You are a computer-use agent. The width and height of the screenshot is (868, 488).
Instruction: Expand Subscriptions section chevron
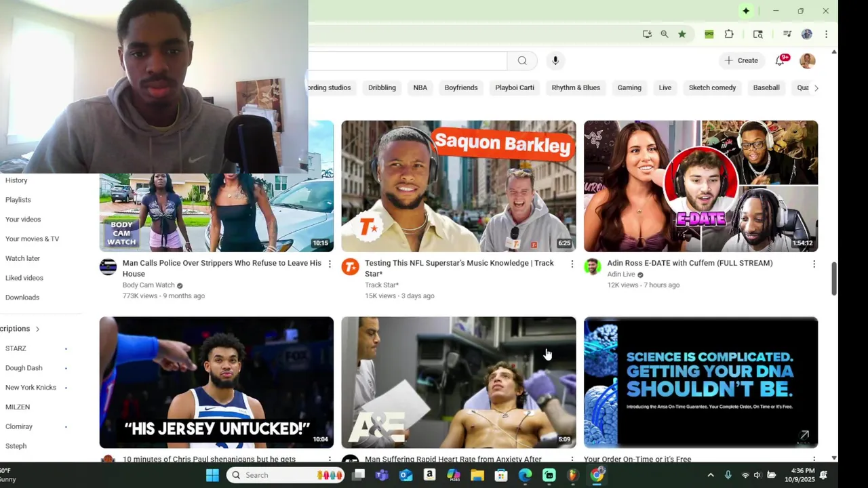tap(37, 329)
